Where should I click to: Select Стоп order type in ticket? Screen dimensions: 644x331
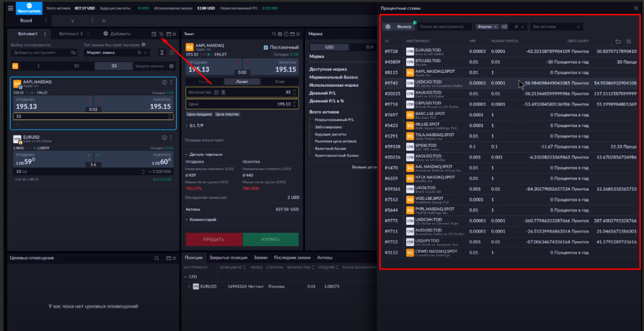pyautogui.click(x=280, y=82)
